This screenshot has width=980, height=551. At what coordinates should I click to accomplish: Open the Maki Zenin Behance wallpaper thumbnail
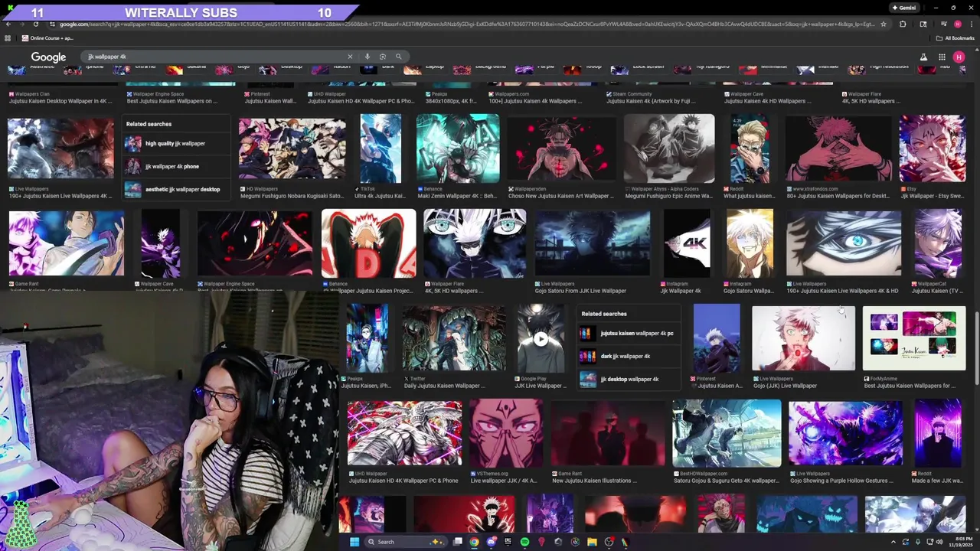click(x=458, y=148)
